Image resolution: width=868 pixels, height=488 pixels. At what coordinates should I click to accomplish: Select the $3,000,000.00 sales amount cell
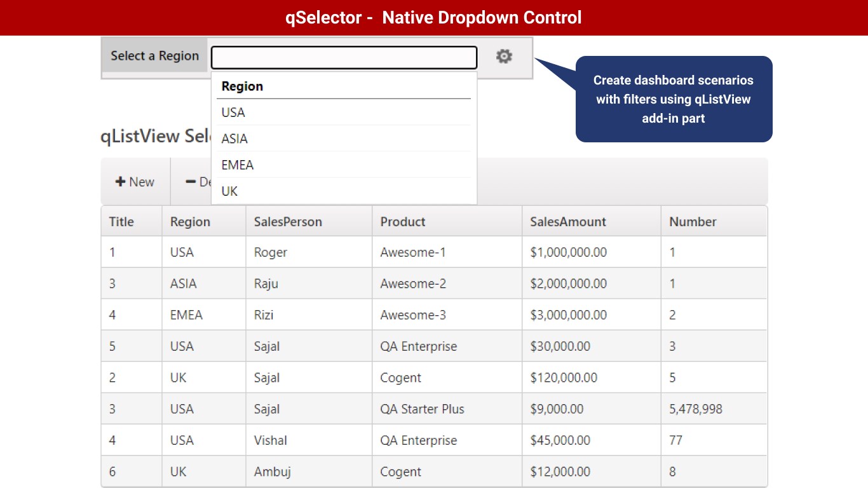[x=569, y=315]
